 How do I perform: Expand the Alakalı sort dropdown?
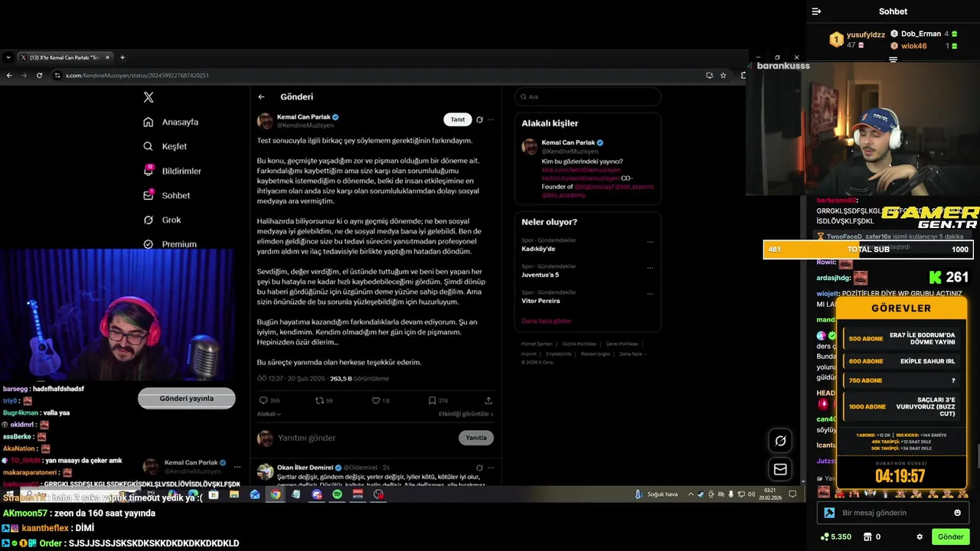tap(269, 414)
